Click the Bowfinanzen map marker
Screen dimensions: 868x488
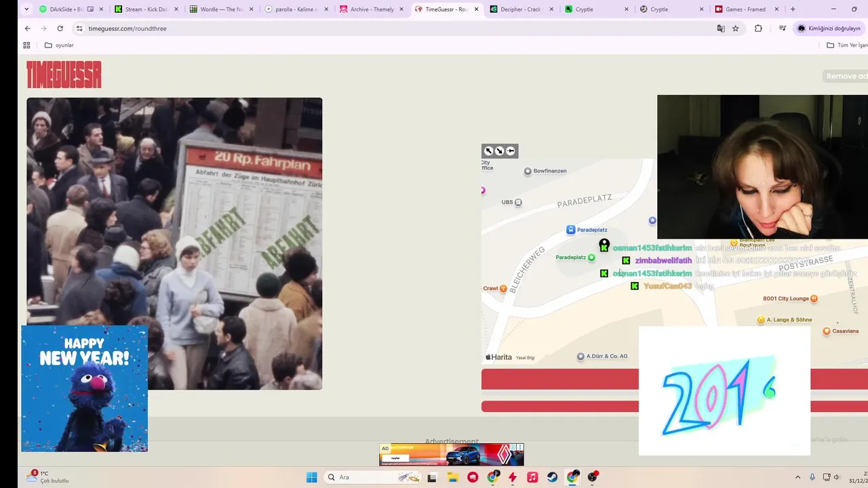(x=528, y=171)
